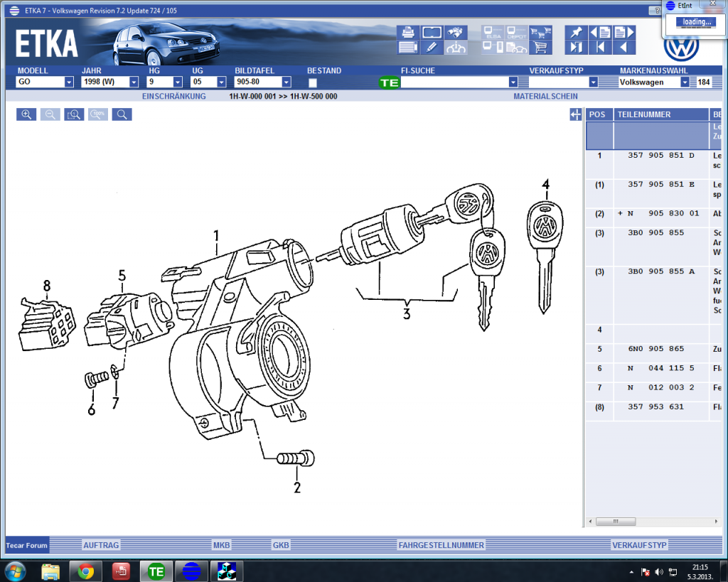The image size is (728, 582).
Task: Click the DEPOT icon
Action: coord(517,32)
